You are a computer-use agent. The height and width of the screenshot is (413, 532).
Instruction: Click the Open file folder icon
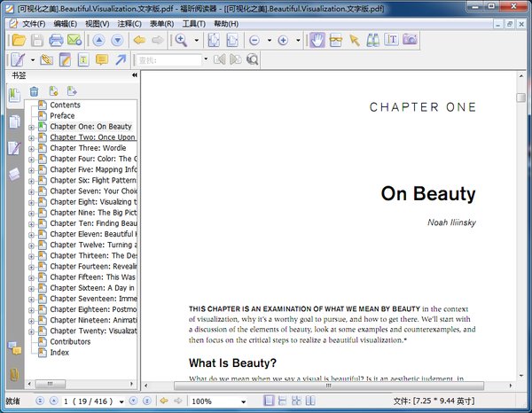pyautogui.click(x=18, y=41)
